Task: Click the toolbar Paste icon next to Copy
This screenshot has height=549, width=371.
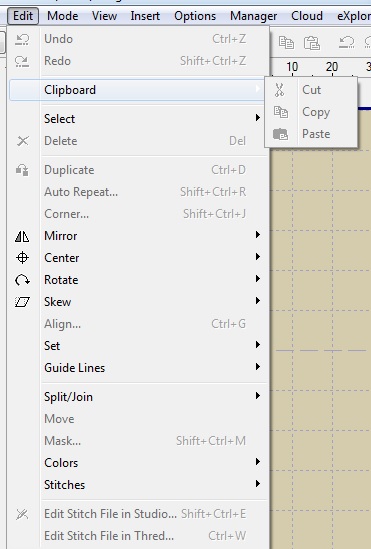Action: (312, 43)
